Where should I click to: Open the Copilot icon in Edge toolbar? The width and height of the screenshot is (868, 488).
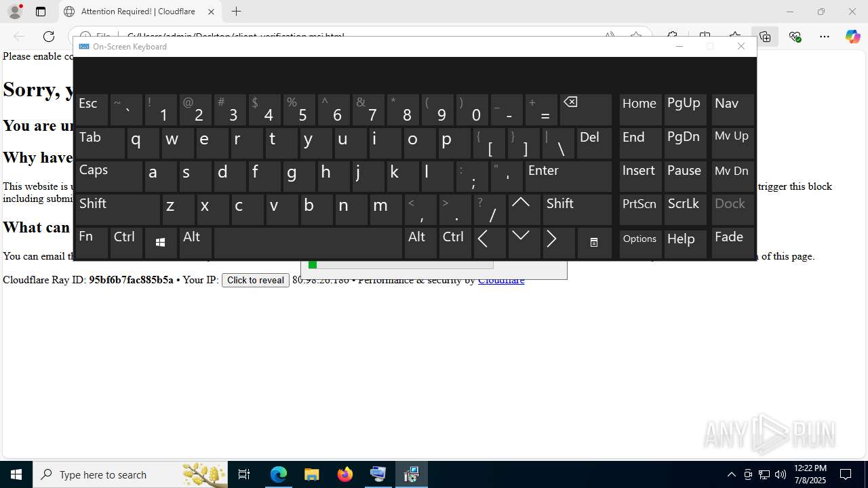(853, 37)
